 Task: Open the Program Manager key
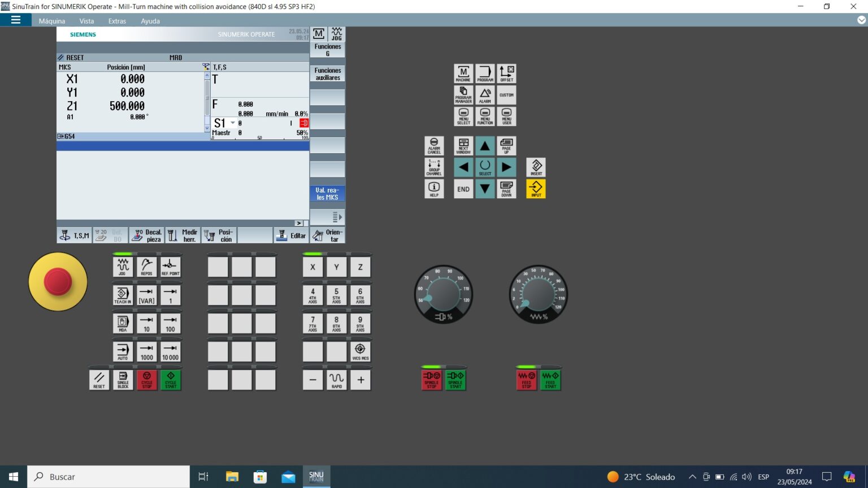[x=463, y=94]
